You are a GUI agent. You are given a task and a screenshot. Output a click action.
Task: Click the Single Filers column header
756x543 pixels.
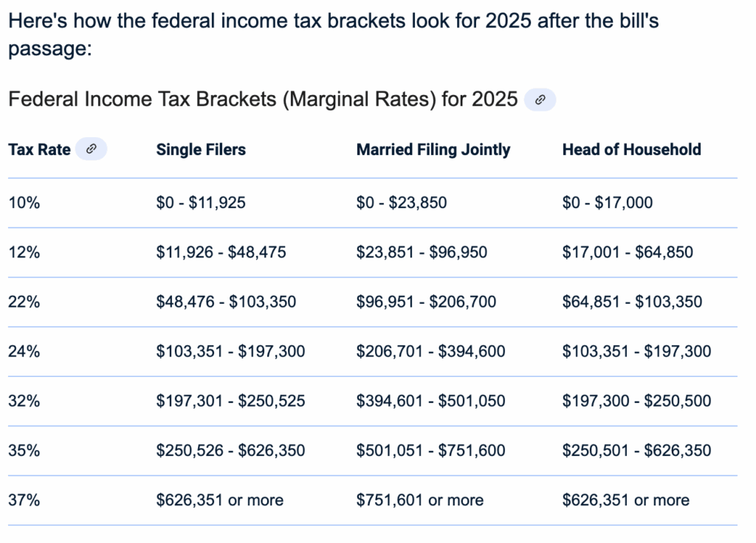[201, 149]
